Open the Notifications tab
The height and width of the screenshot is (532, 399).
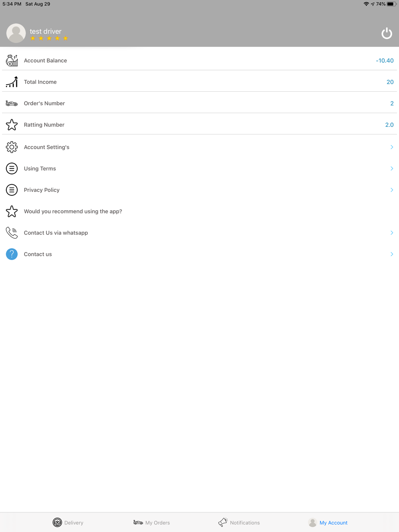[x=239, y=522]
